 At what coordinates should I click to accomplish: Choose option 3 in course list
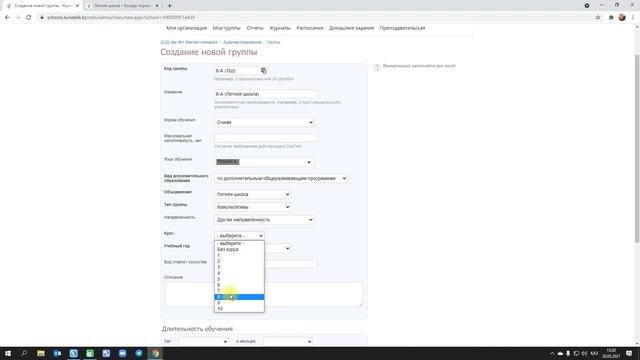[239, 267]
